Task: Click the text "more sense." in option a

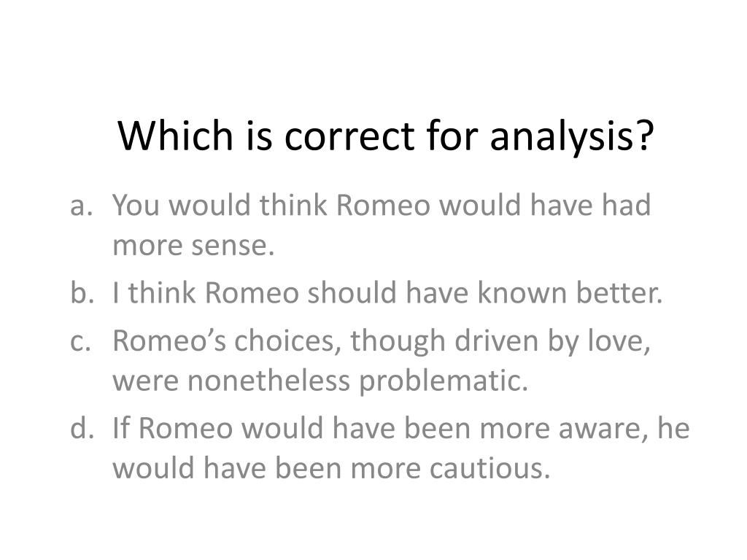Action: (193, 246)
